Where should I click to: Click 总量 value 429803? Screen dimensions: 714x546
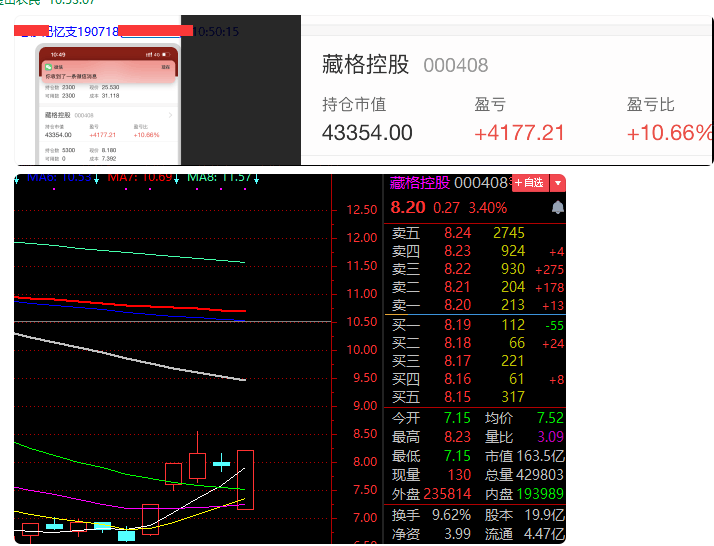tap(539, 475)
